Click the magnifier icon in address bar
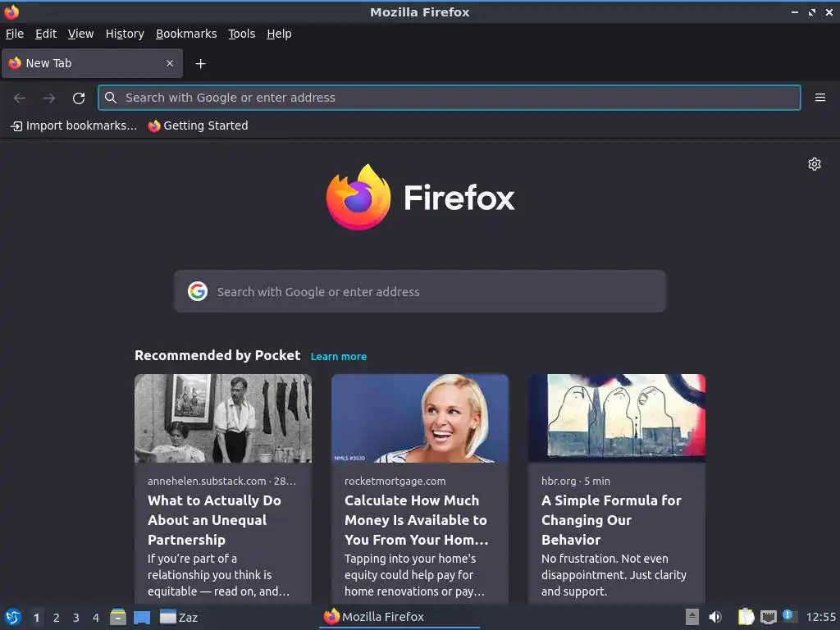Screen dimensions: 840x630 click(111, 98)
